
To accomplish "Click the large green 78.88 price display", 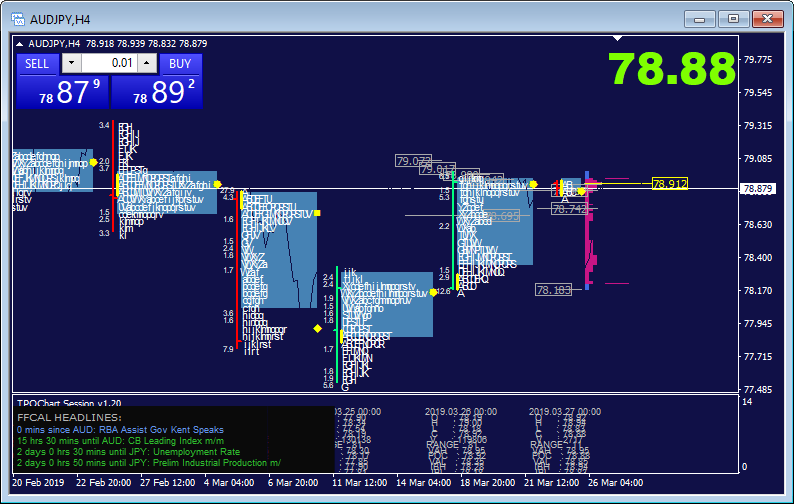I will pos(671,69).
